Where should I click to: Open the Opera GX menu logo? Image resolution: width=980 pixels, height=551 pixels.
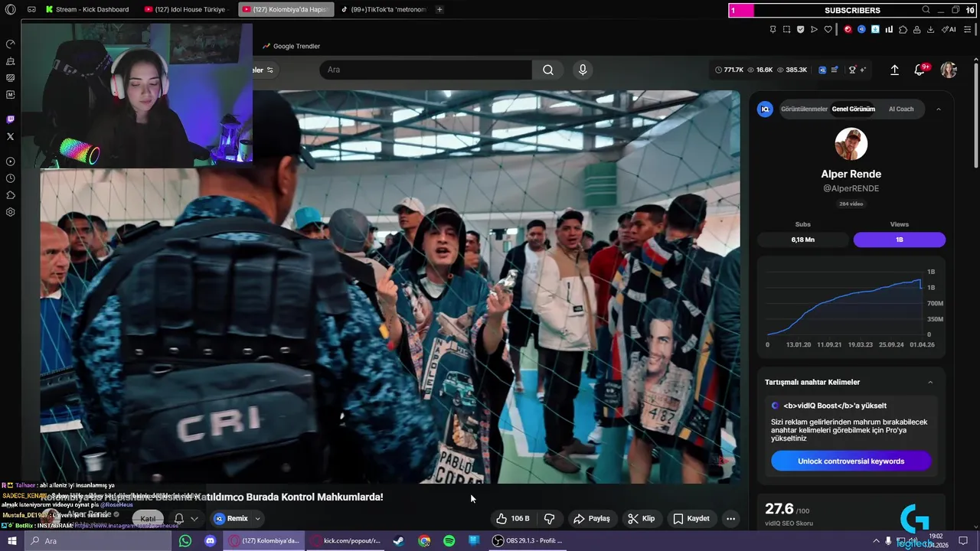[11, 9]
